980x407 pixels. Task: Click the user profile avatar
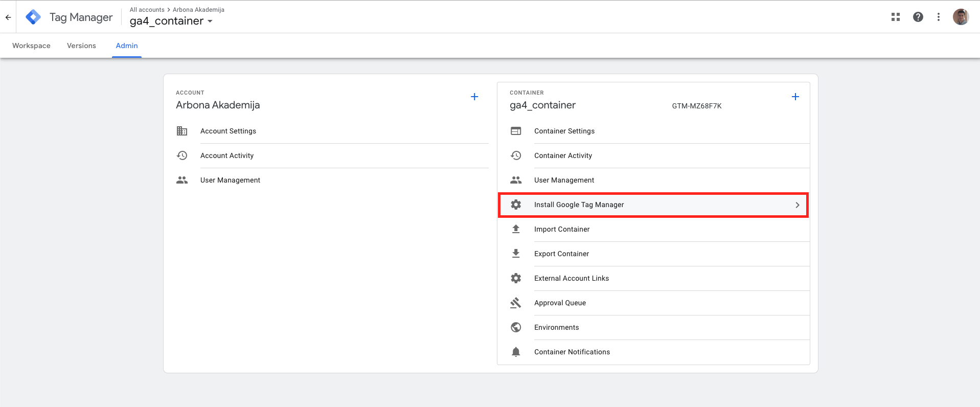click(961, 17)
